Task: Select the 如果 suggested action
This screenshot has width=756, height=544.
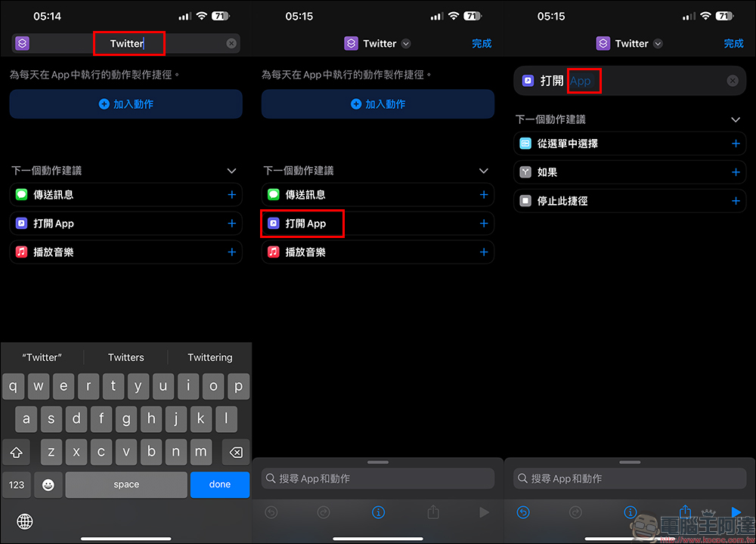Action: coord(547,172)
